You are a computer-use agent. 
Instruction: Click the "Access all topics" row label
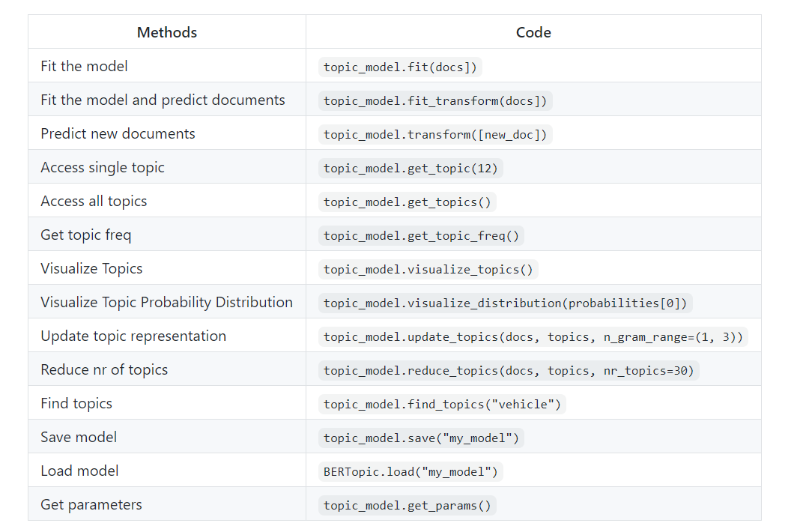coord(94,201)
